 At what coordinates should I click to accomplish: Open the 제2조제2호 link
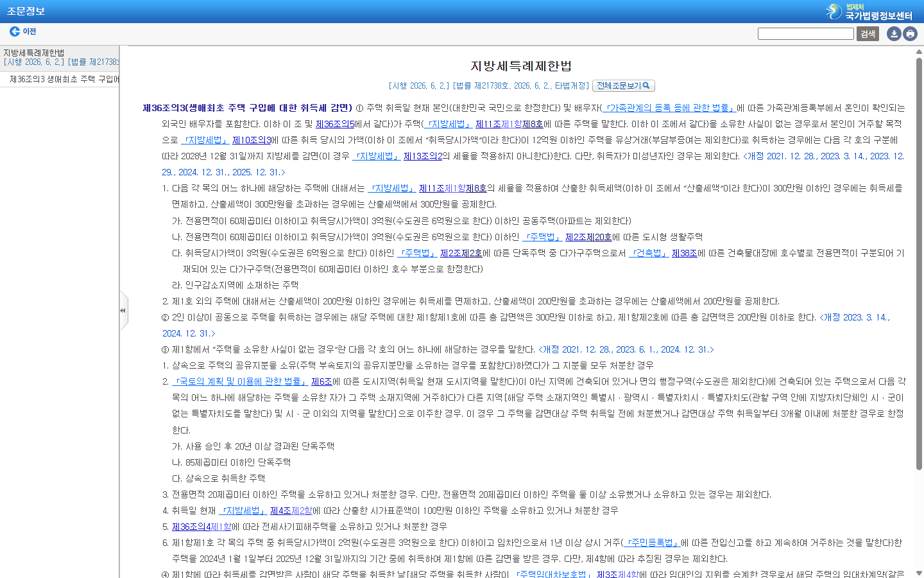pyautogui.click(x=461, y=253)
